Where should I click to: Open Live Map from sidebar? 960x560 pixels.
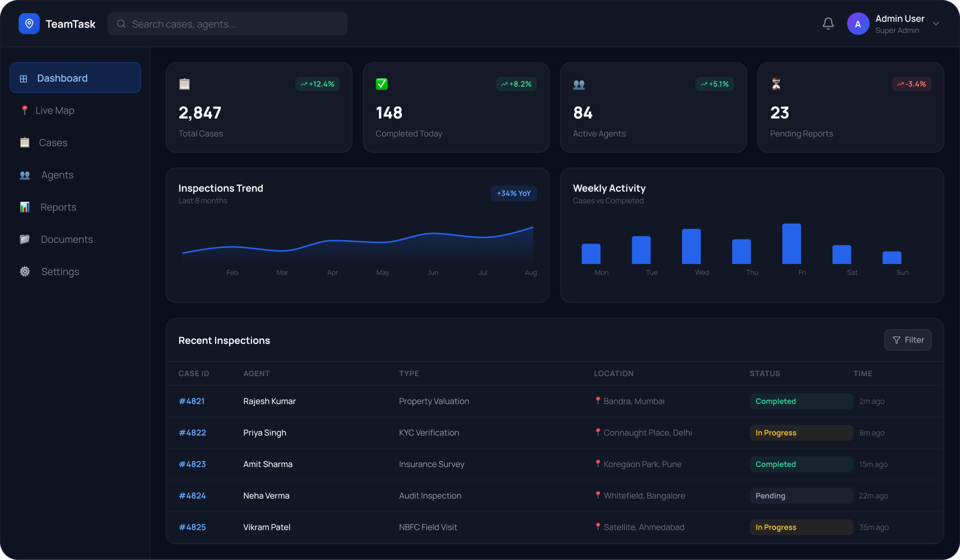click(75, 110)
